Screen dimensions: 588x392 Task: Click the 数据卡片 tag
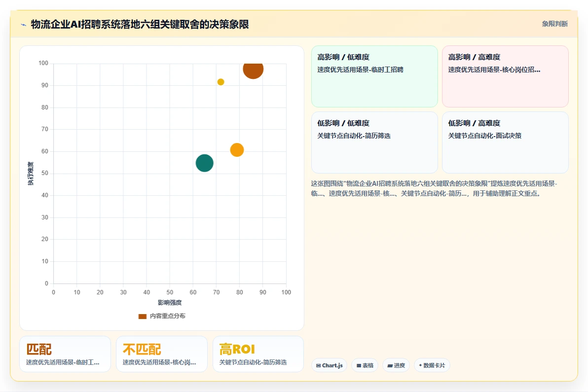432,365
